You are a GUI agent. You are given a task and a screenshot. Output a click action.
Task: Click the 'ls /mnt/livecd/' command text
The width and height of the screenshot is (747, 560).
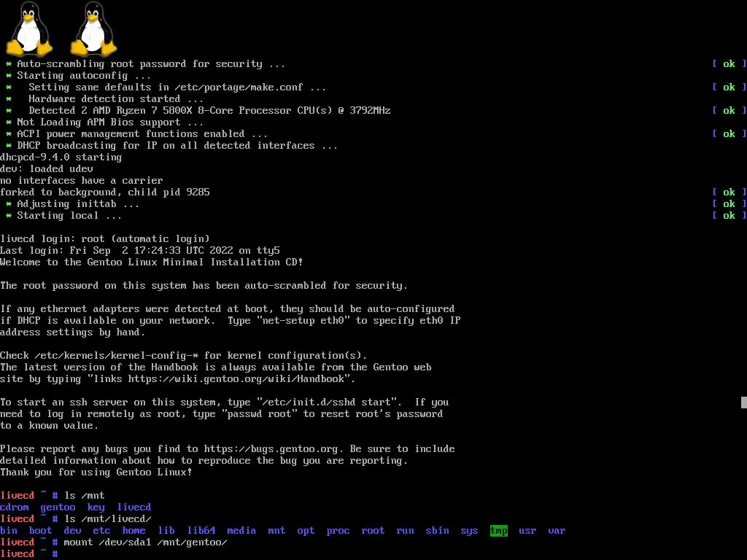(108, 519)
